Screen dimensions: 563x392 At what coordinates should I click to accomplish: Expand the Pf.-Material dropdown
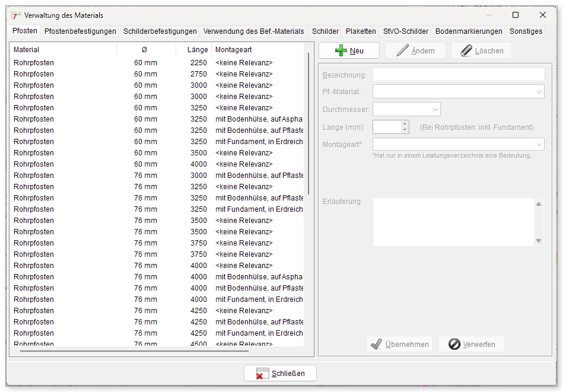pyautogui.click(x=539, y=91)
